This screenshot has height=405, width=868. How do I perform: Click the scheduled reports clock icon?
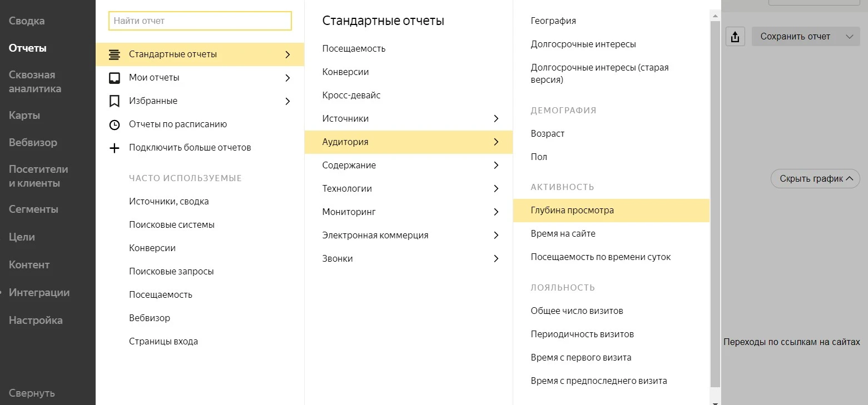click(115, 124)
